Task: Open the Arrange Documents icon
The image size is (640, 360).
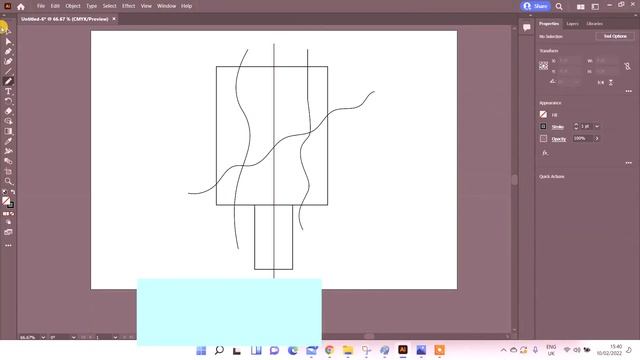Action: 580,7
